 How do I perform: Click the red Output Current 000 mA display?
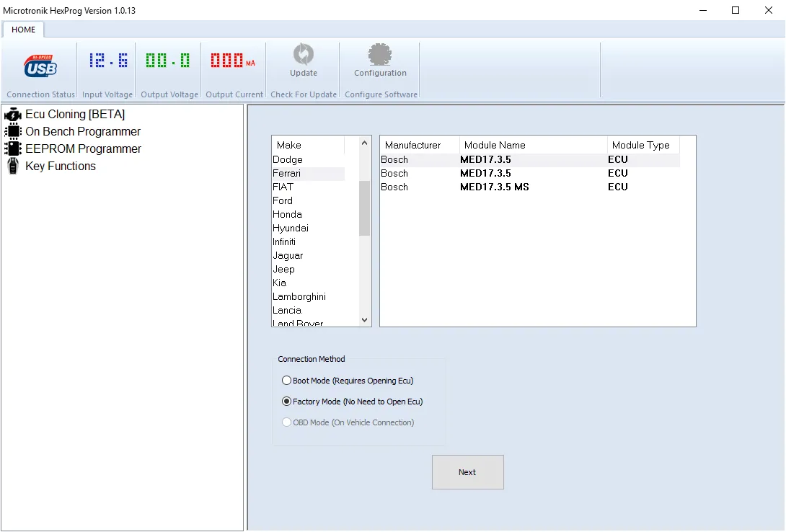pyautogui.click(x=233, y=61)
